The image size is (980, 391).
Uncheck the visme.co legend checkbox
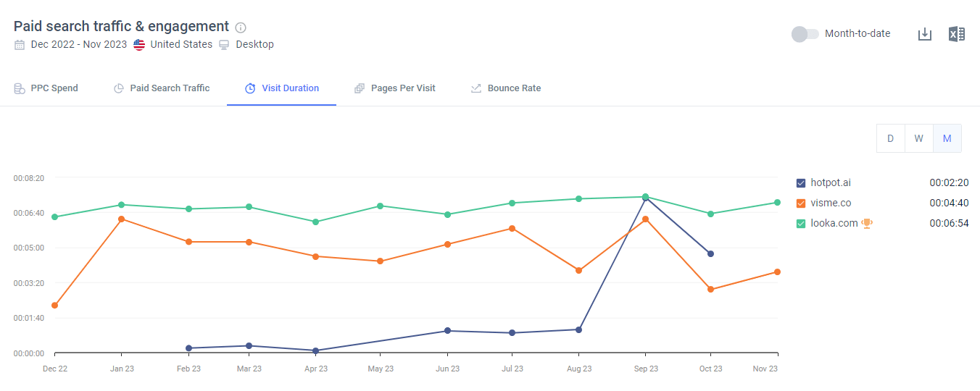tap(801, 203)
